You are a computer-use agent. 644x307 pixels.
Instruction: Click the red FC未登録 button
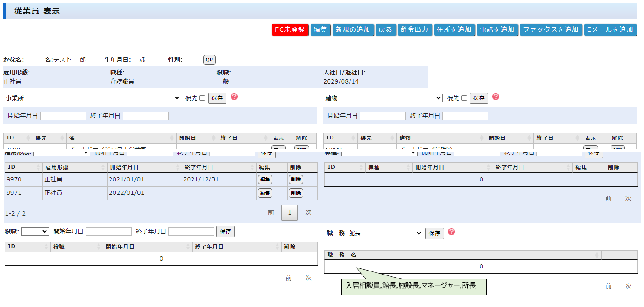[290, 29]
